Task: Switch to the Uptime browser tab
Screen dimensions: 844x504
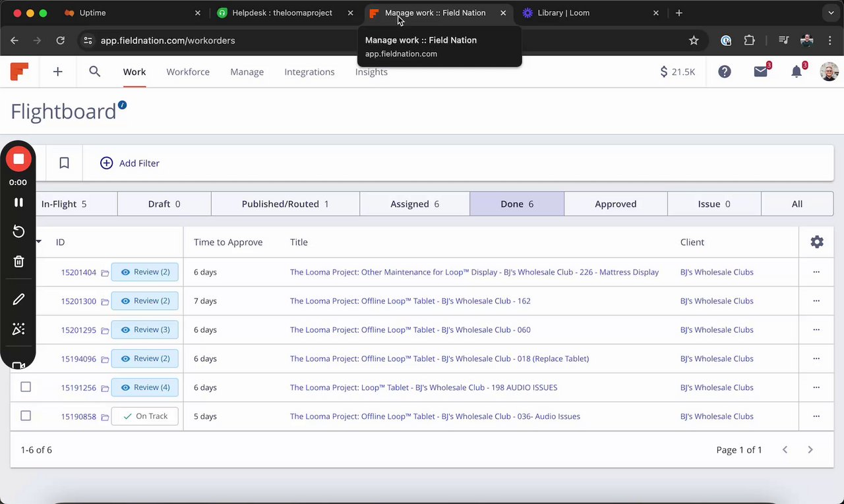Action: pyautogui.click(x=133, y=13)
